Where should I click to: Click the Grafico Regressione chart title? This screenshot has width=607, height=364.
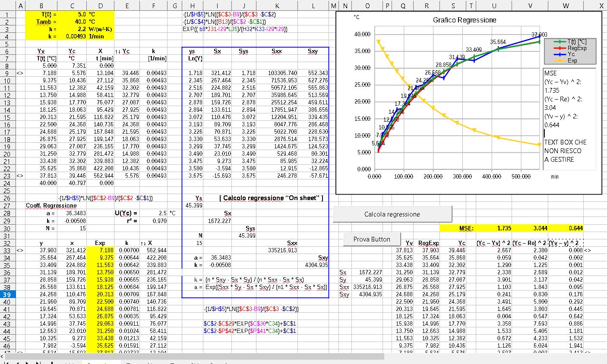[464, 20]
